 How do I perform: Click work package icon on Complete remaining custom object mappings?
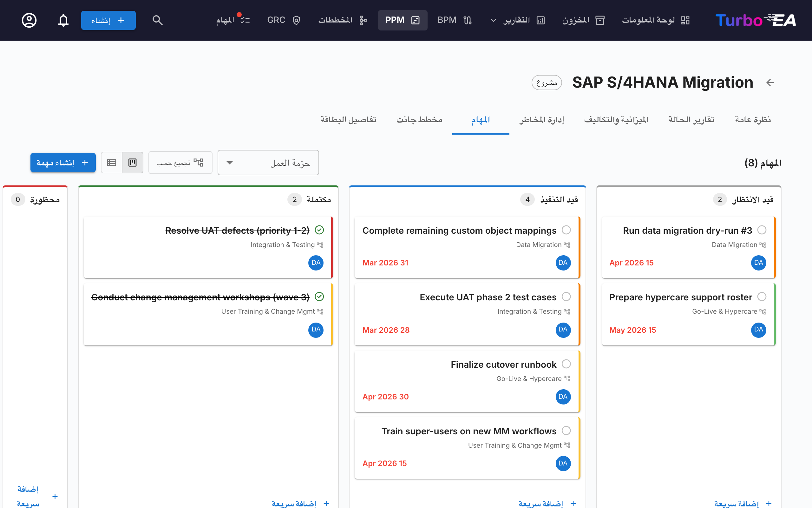coord(567,245)
